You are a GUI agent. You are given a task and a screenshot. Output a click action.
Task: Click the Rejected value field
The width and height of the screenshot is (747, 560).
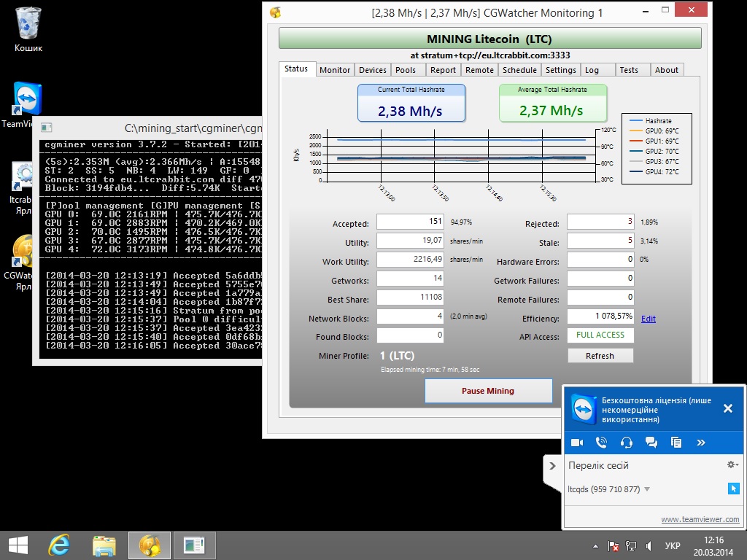(600, 222)
